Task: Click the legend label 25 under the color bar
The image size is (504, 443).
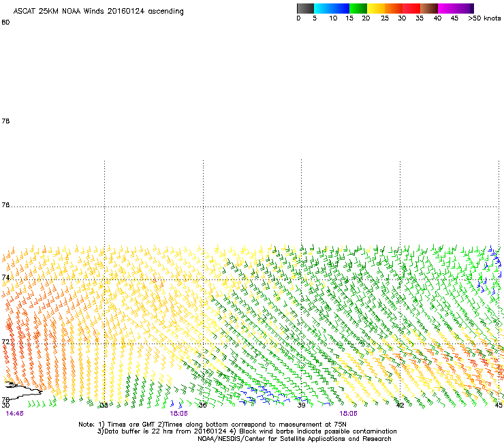Action: click(x=385, y=18)
